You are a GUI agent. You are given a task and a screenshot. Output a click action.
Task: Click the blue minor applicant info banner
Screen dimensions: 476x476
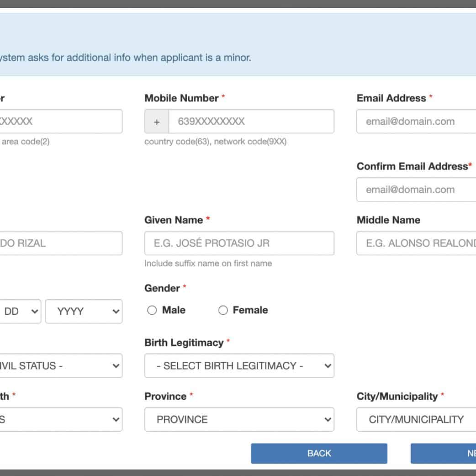point(238,45)
